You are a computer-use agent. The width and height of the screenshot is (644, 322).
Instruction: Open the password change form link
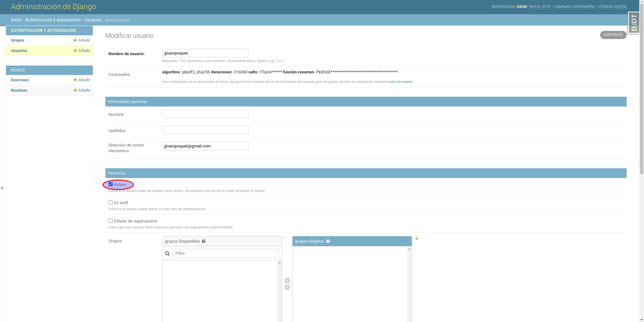[400, 82]
